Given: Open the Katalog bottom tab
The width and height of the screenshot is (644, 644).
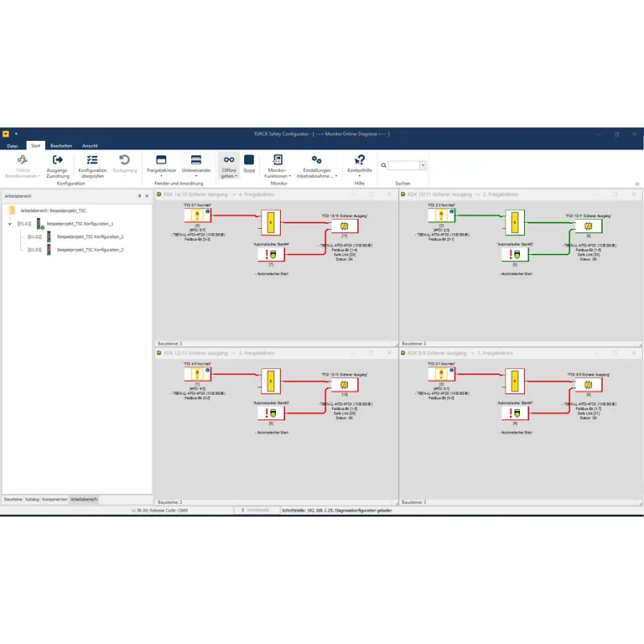Looking at the screenshot, I should [32, 500].
